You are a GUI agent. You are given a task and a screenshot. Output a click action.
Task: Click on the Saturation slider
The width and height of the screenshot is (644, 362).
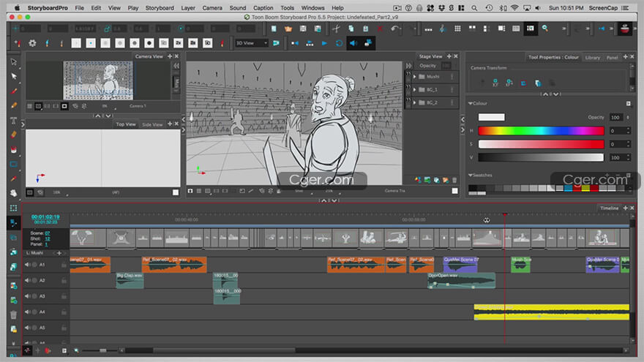[x=541, y=144]
